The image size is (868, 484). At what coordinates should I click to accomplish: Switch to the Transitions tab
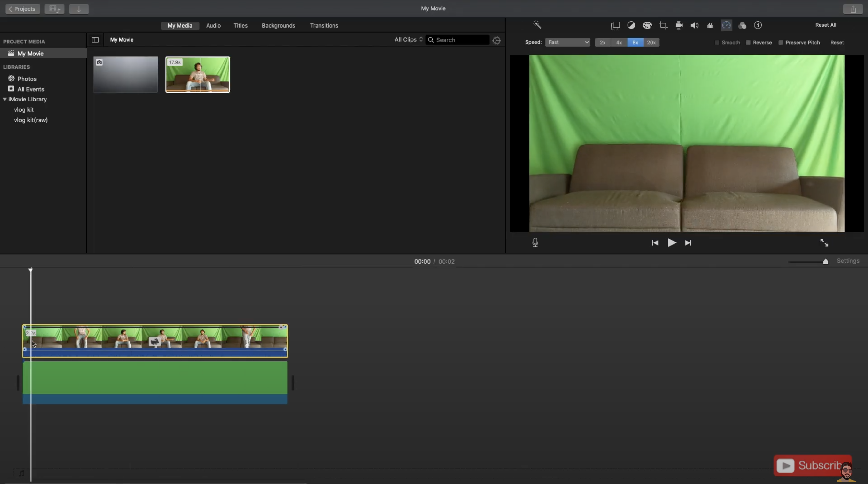tap(324, 25)
